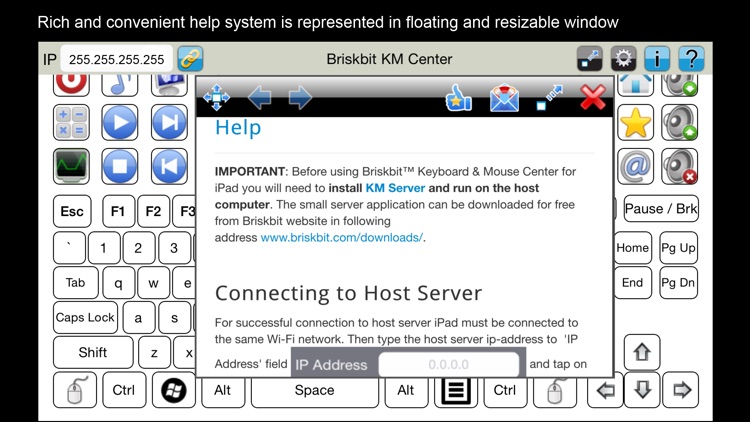Send feedback via the envelope icon

504,98
